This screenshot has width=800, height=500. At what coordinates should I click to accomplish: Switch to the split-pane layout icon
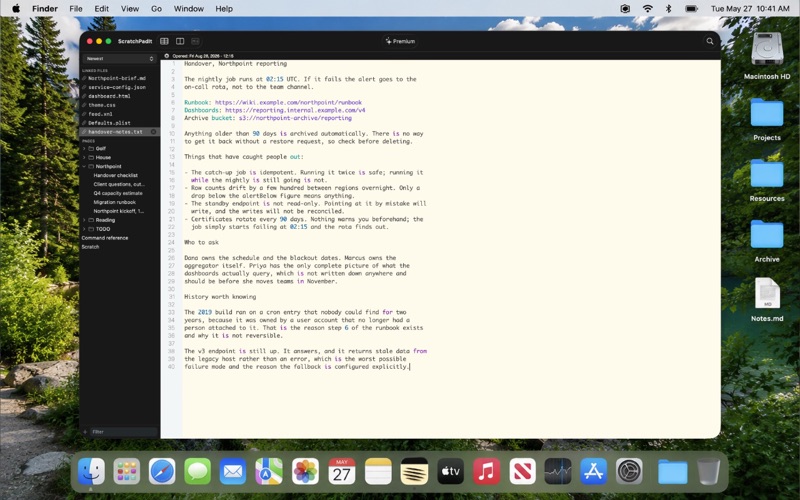[x=180, y=41]
